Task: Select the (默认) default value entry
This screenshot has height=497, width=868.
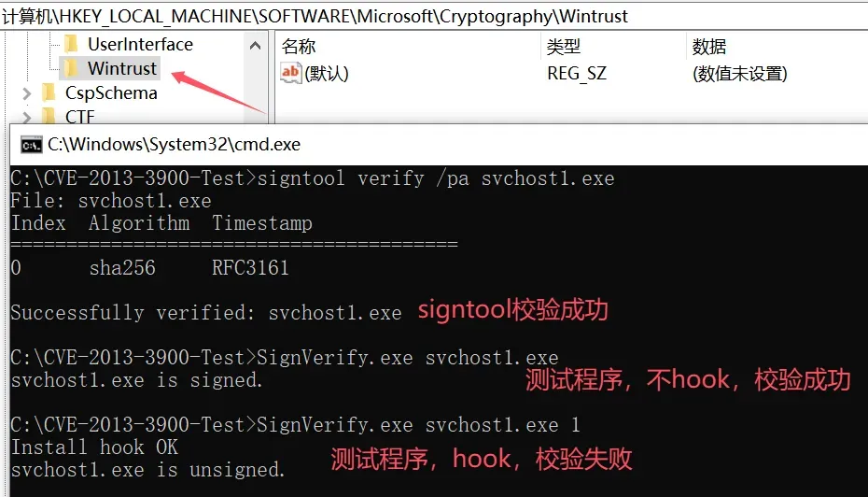Action: (326, 73)
